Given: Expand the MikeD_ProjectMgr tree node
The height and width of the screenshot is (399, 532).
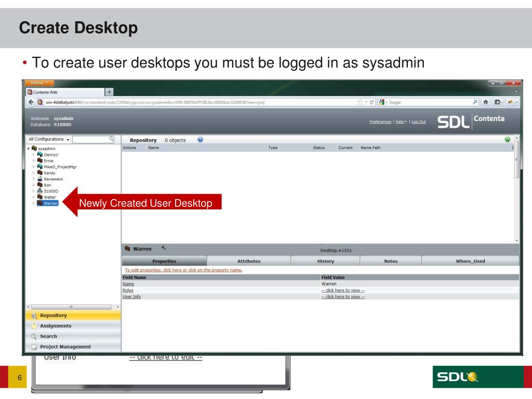Looking at the screenshot, I should 34,167.
